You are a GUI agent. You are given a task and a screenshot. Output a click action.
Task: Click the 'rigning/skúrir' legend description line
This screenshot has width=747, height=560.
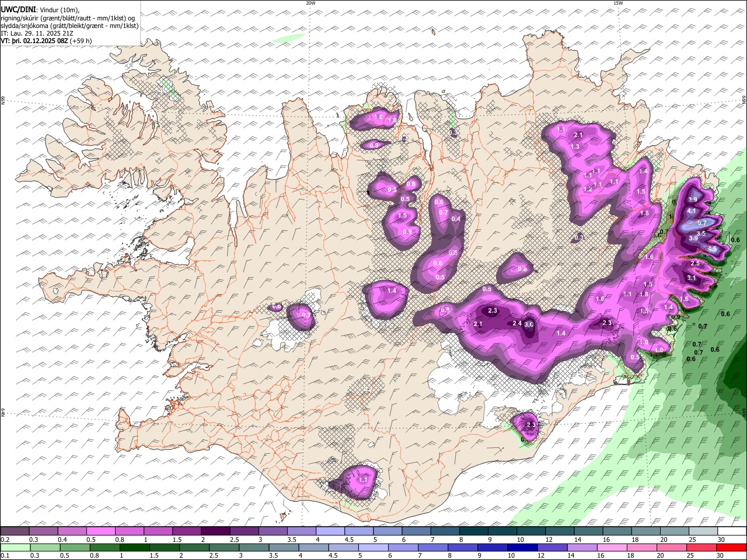tap(69, 18)
